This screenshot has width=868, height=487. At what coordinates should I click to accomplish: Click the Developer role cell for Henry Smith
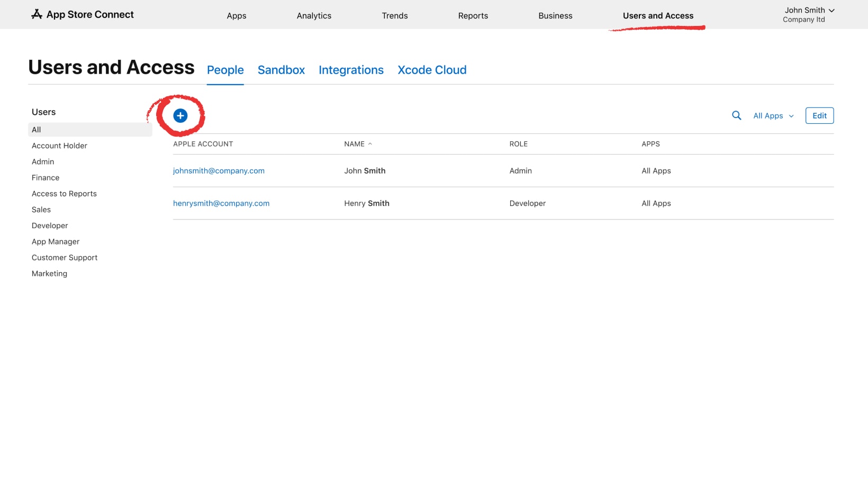pyautogui.click(x=528, y=203)
